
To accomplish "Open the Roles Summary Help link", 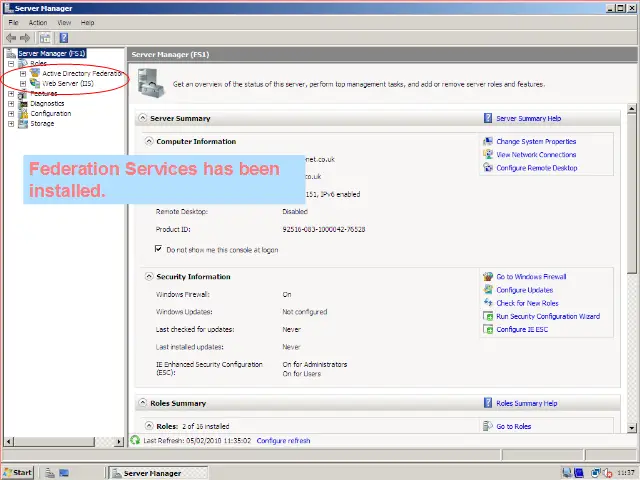I will 527,403.
